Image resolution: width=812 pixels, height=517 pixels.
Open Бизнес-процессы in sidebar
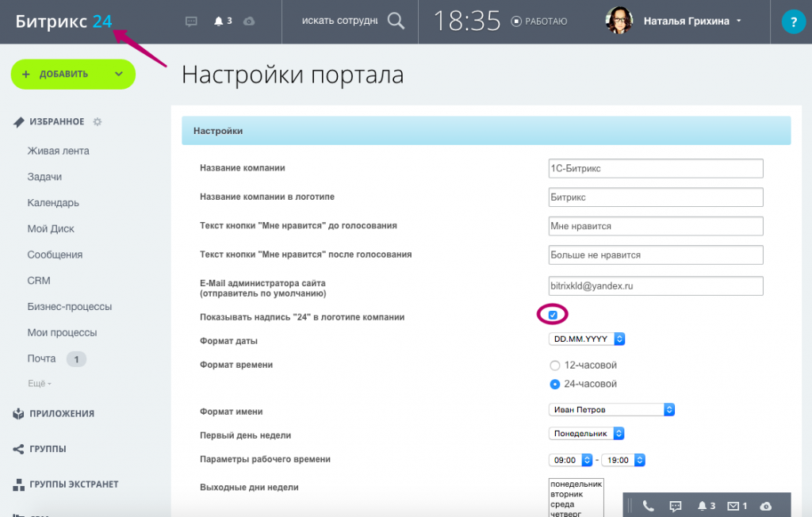70,306
